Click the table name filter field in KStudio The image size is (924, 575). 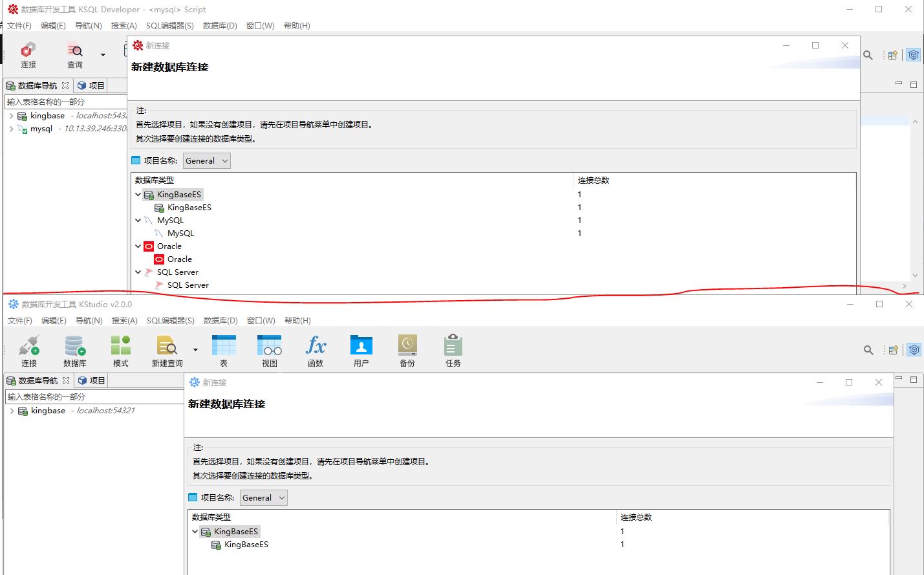tap(94, 397)
